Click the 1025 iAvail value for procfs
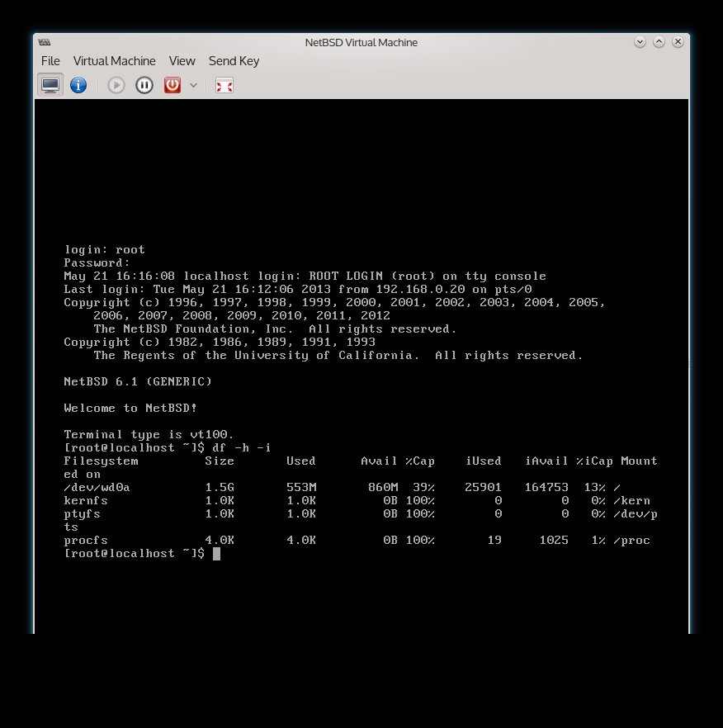Image resolution: width=723 pixels, height=728 pixels. click(554, 541)
